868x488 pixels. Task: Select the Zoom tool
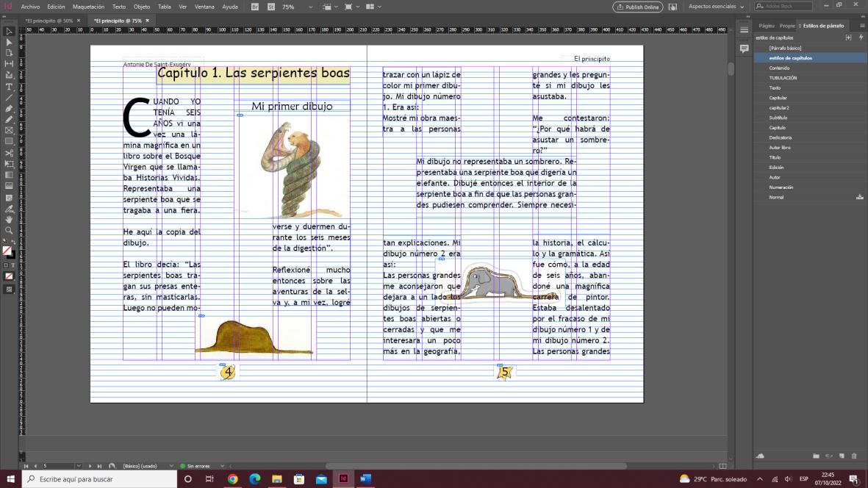pyautogui.click(x=9, y=231)
